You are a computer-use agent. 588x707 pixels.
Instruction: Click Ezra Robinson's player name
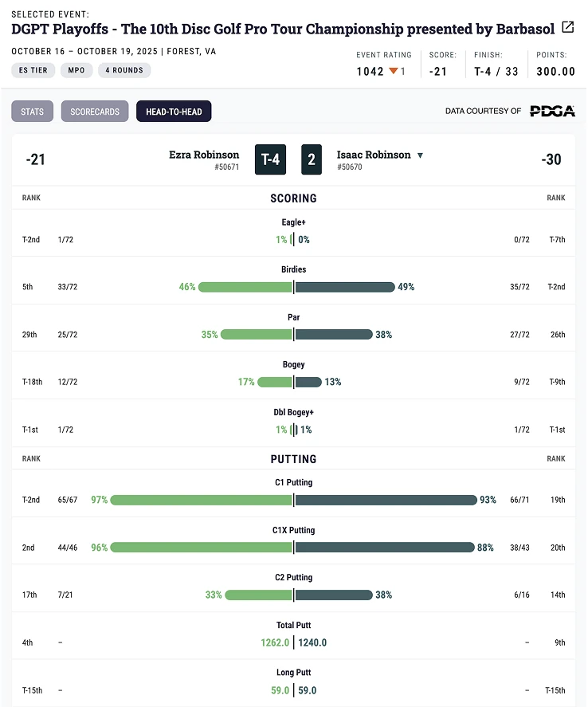click(x=204, y=155)
